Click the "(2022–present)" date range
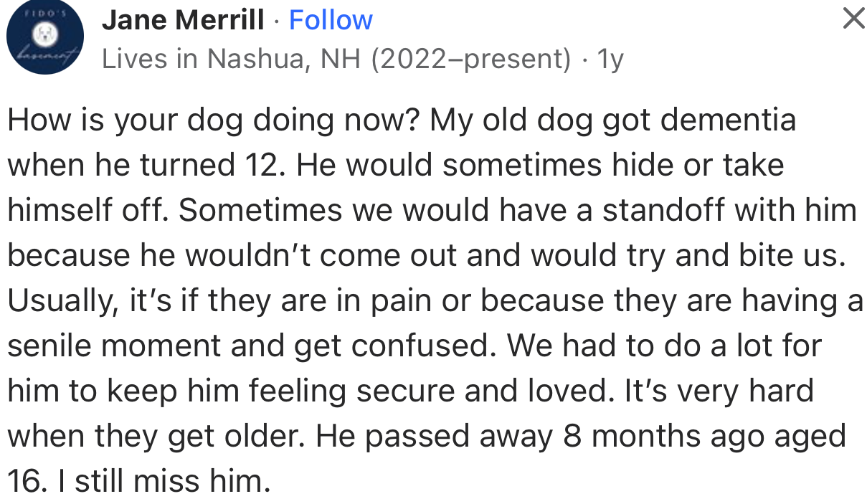Screen dimensions: 867x504 [x=471, y=59]
